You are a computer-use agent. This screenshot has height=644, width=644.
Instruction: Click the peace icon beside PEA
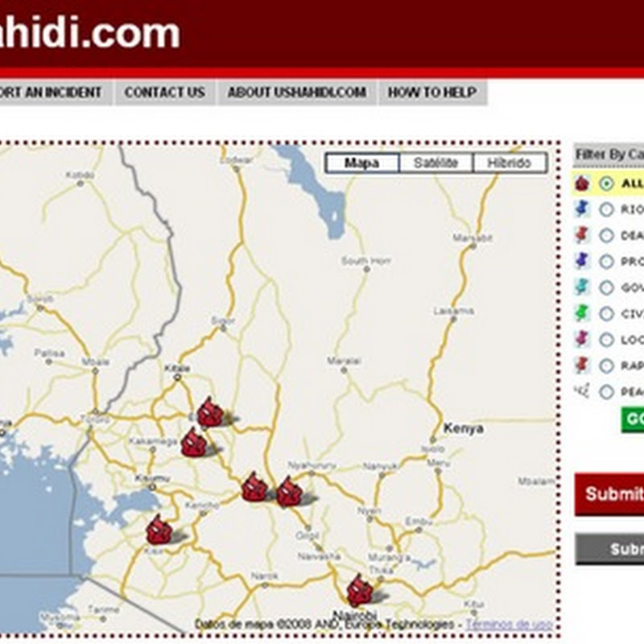click(x=582, y=390)
